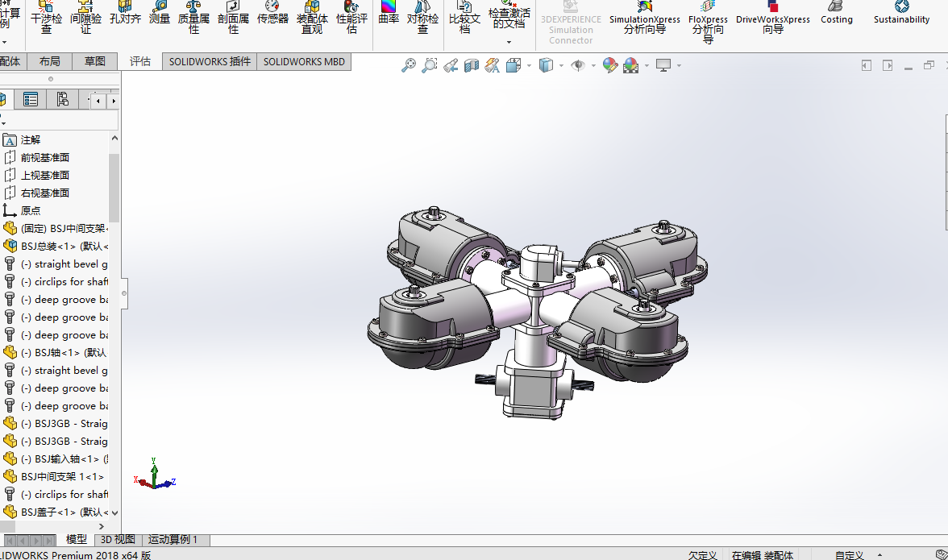The height and width of the screenshot is (560, 948).
Task: Click the left arrow of manager tabs
Action: pyautogui.click(x=98, y=101)
